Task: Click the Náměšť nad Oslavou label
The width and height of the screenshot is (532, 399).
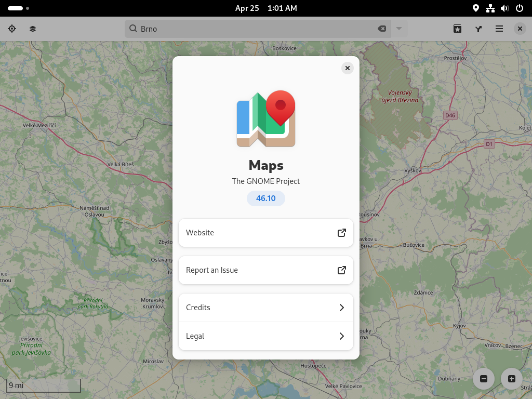Action: pos(95,211)
